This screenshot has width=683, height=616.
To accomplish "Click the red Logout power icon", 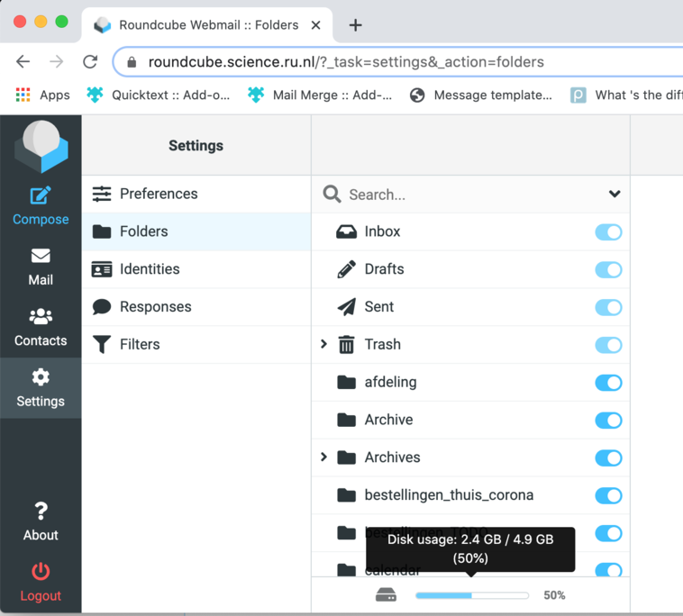I will (x=41, y=572).
